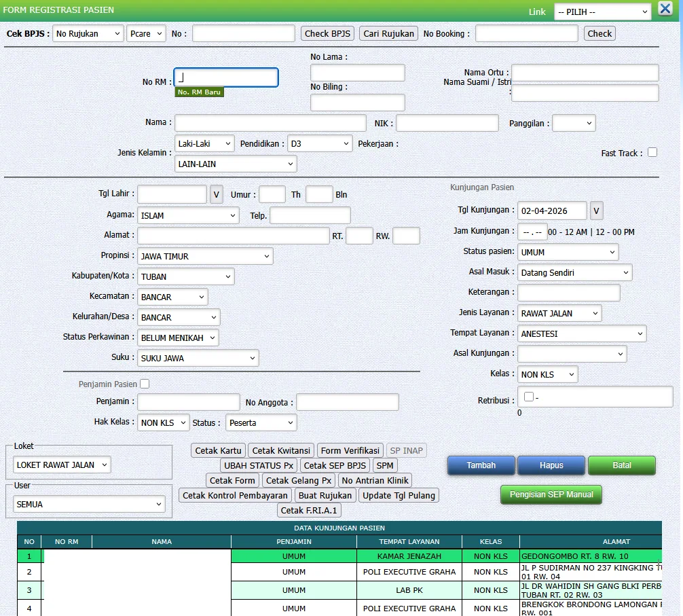This screenshot has height=616, width=683.
Task: Click the Nama input field
Action: [270, 123]
